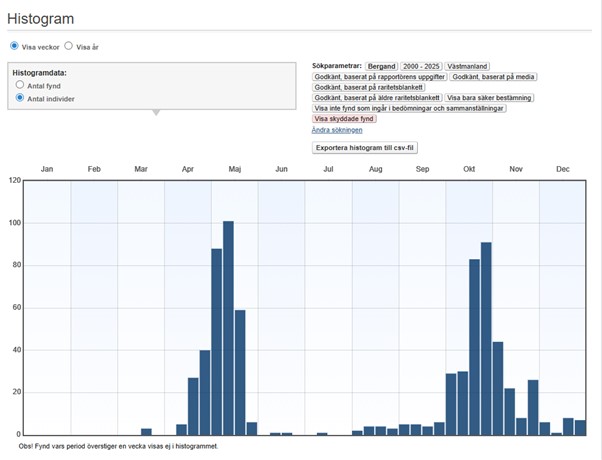Click the 'Okt' month label on axis
The width and height of the screenshot is (602, 460).
[x=469, y=170]
